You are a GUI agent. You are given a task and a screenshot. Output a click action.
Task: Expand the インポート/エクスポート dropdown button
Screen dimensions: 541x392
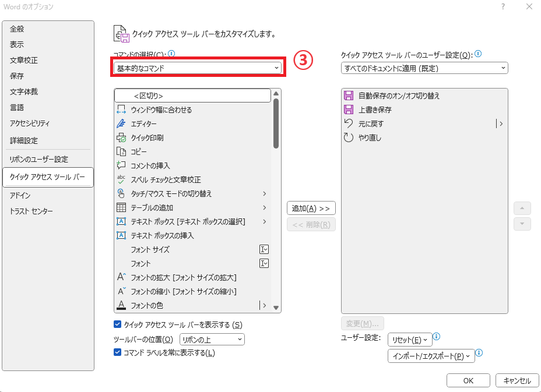(431, 356)
